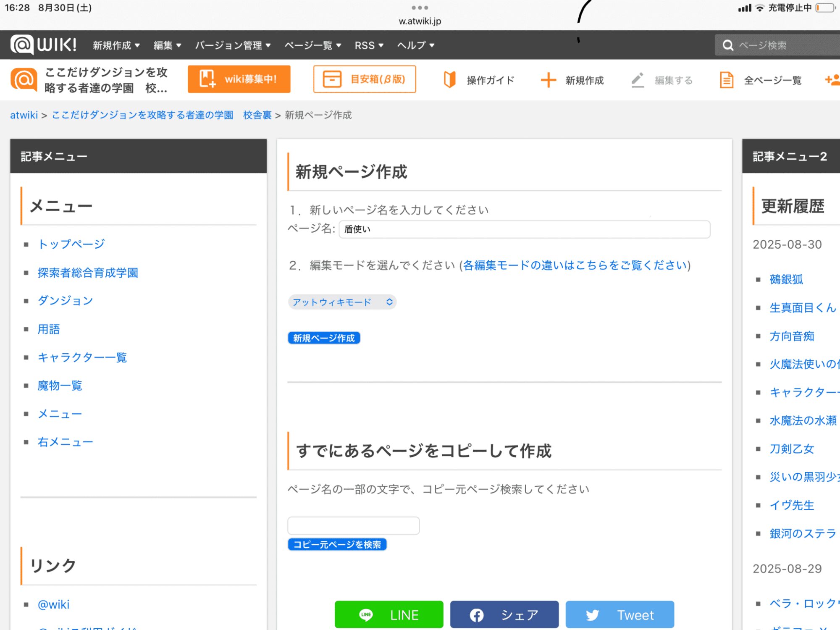Click the Tweet share button

coord(619,615)
